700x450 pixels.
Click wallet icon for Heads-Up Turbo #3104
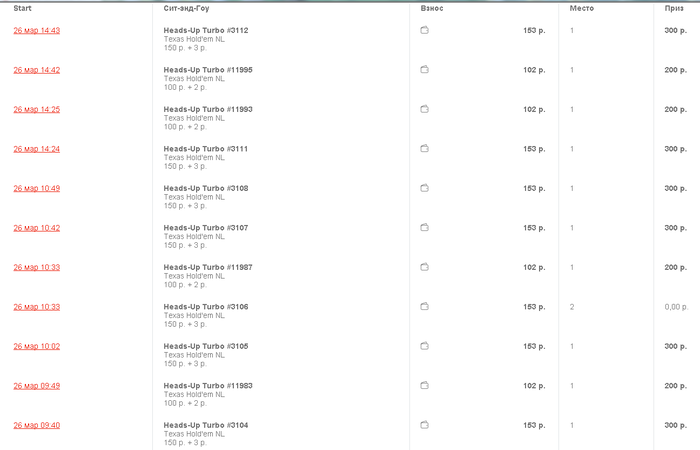pos(425,425)
